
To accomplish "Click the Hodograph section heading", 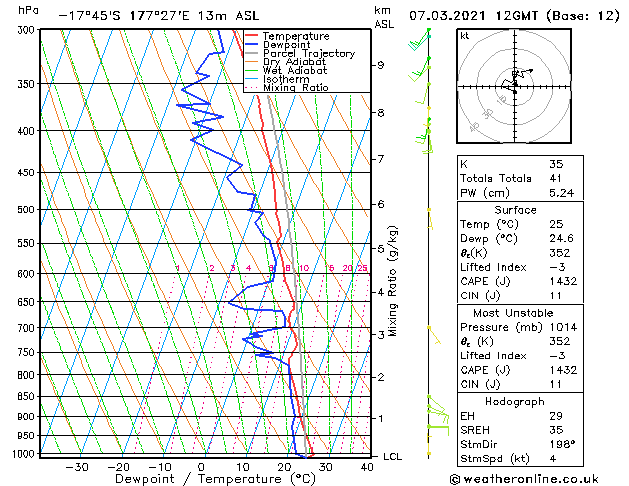I will point(515,402).
